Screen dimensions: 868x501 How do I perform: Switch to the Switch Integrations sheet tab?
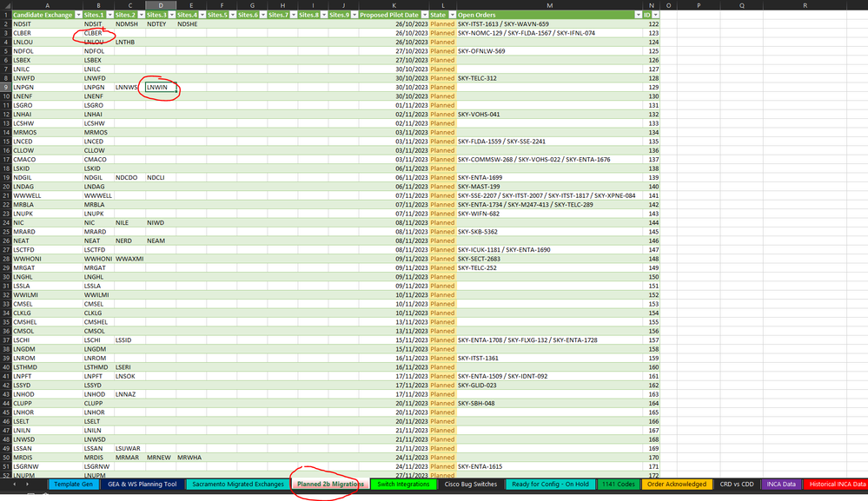pos(403,485)
